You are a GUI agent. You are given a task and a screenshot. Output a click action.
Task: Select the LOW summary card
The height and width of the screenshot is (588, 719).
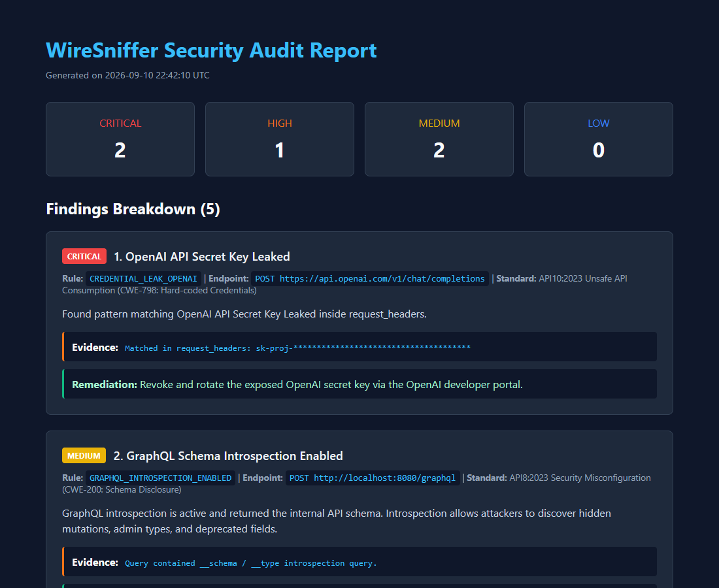pyautogui.click(x=598, y=139)
